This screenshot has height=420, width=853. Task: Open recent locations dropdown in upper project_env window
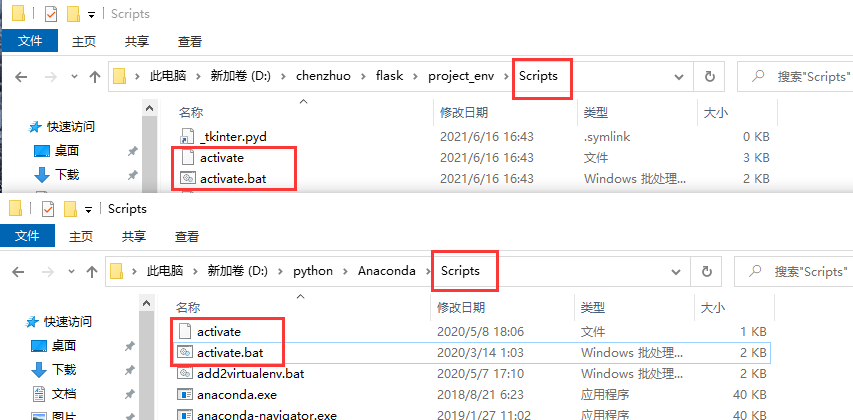pos(74,77)
